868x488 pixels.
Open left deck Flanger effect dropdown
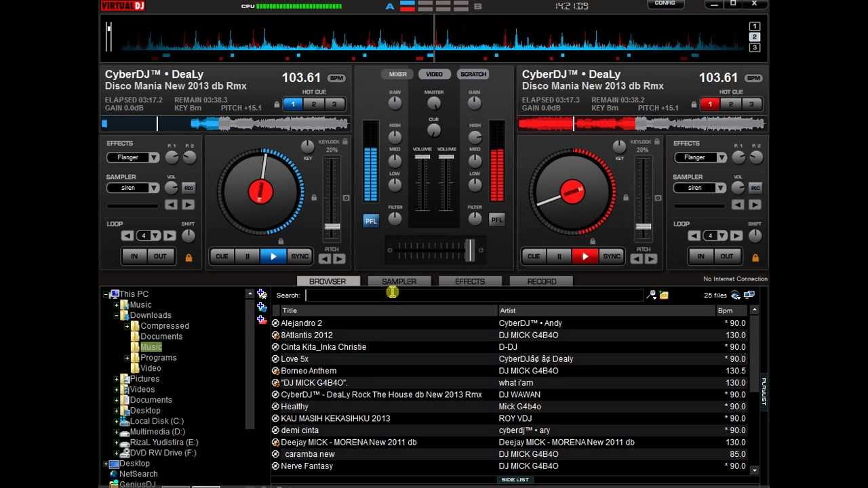[x=154, y=157]
